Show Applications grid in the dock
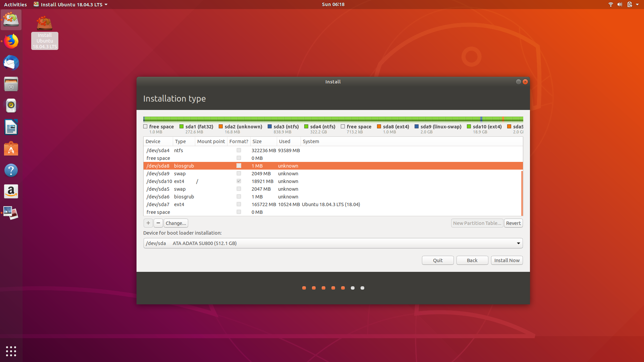 point(11,351)
